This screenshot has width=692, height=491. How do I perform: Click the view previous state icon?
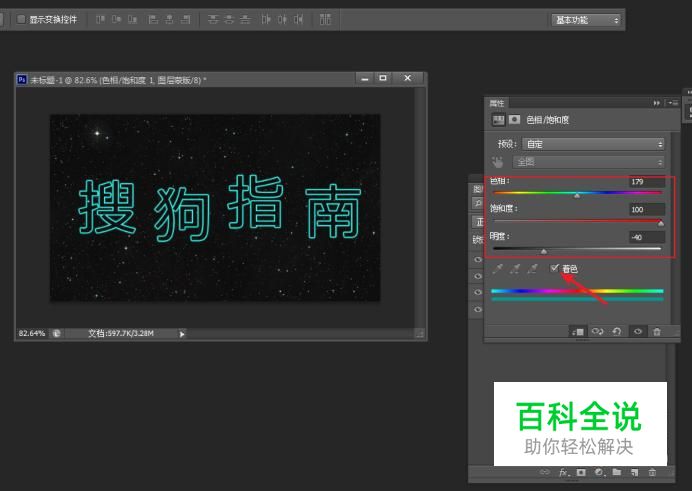[x=598, y=331]
